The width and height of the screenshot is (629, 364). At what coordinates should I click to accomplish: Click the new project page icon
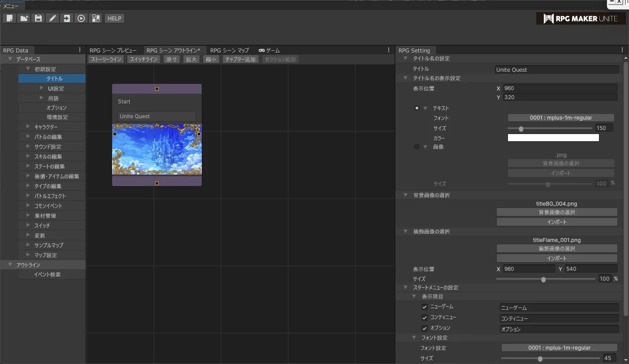[9, 18]
